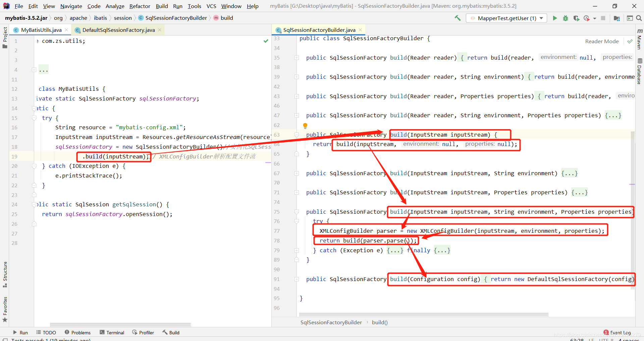
Task: Open the Profiler tool window
Action: coord(143,332)
